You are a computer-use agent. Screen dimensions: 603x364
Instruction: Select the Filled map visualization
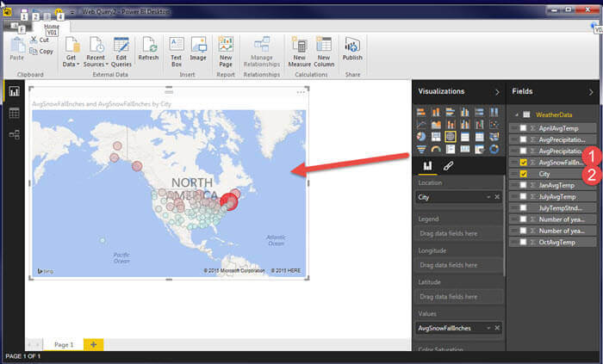tap(494, 137)
